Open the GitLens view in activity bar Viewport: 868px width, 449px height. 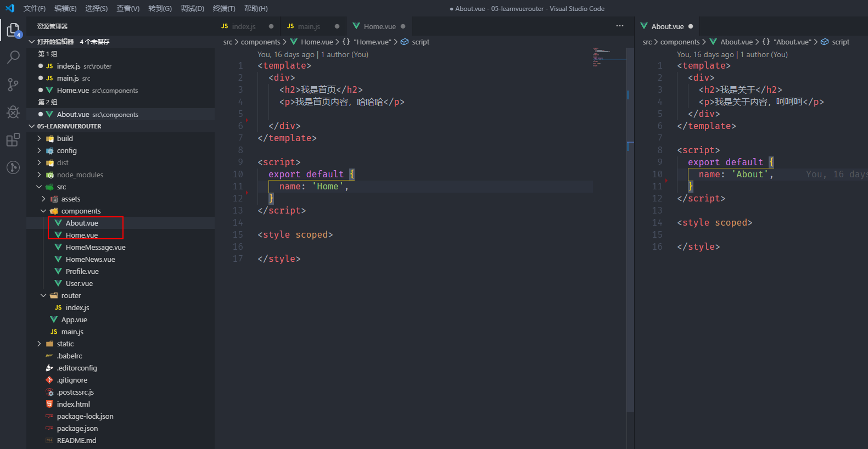(13, 167)
